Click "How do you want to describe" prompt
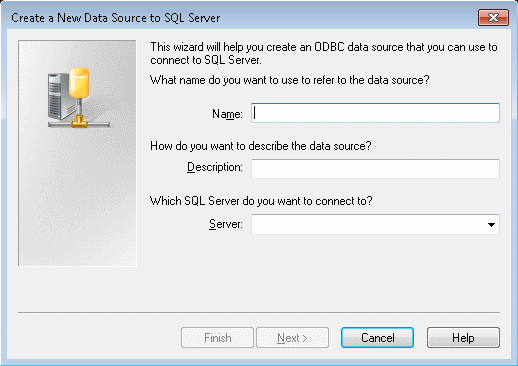 point(261,146)
